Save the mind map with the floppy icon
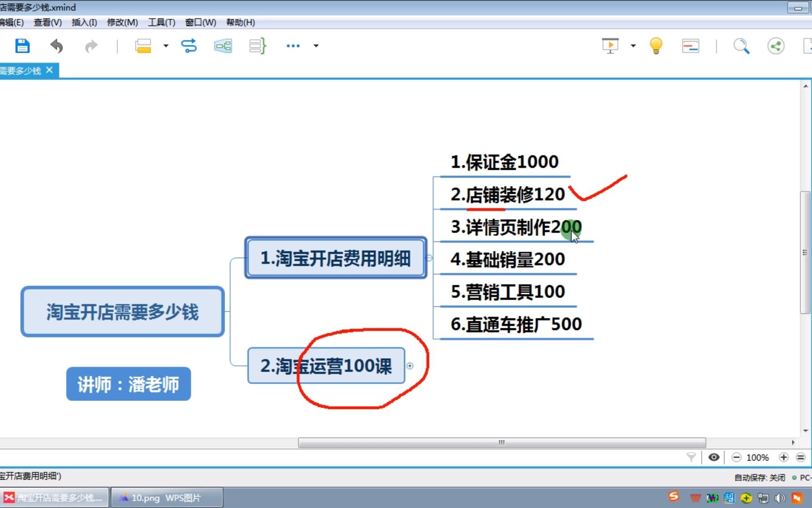Image resolution: width=812 pixels, height=508 pixels. click(x=22, y=46)
